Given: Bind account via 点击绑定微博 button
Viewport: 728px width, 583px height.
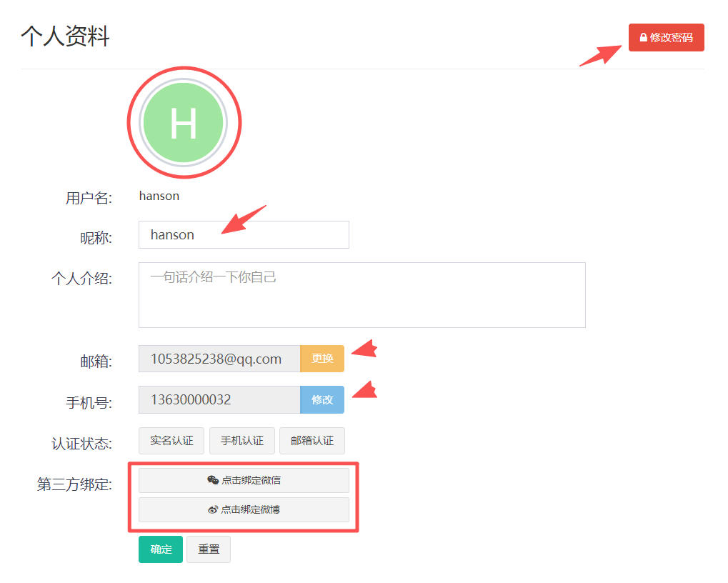Looking at the screenshot, I should click(x=244, y=509).
